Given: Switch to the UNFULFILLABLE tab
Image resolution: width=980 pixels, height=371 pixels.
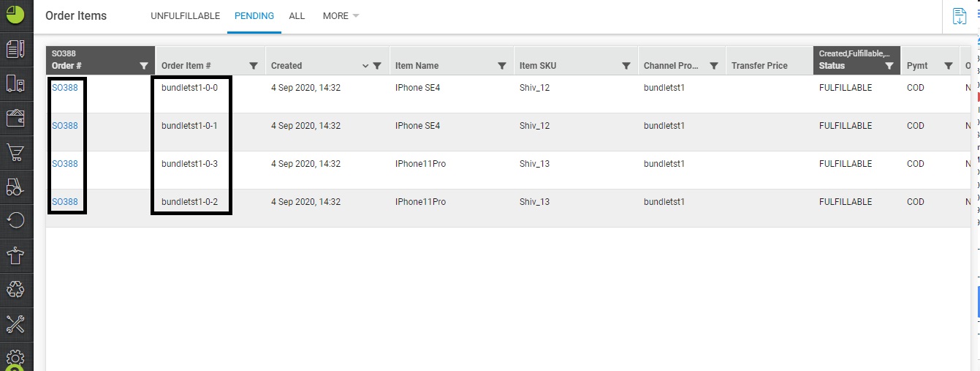Looking at the screenshot, I should point(185,16).
